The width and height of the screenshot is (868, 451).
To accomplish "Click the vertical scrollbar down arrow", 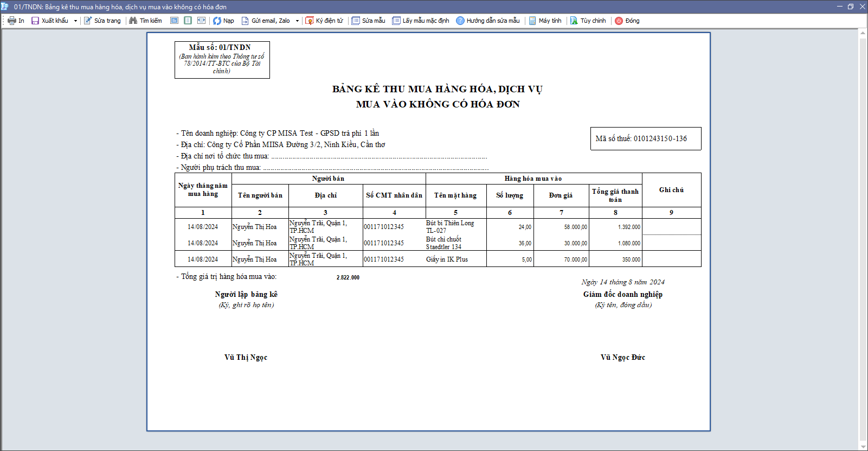I will click(863, 446).
